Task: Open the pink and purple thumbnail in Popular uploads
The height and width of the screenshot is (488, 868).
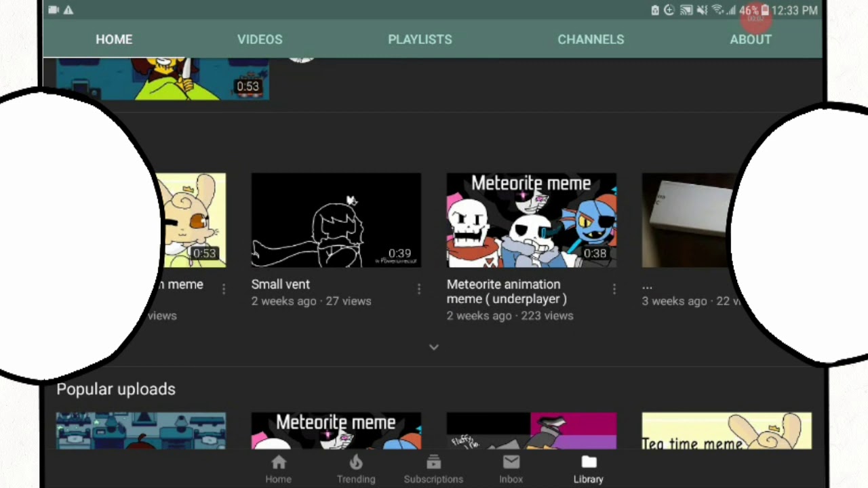Action: [532, 430]
